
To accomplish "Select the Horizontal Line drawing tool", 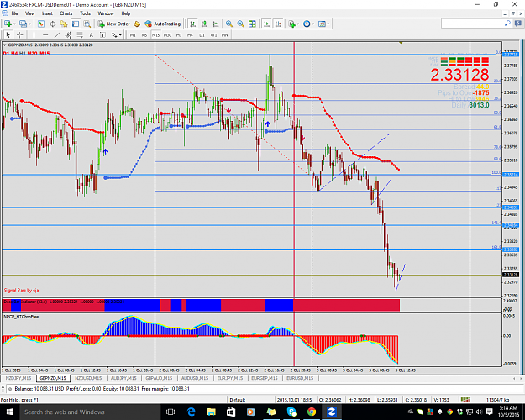I will (45, 34).
